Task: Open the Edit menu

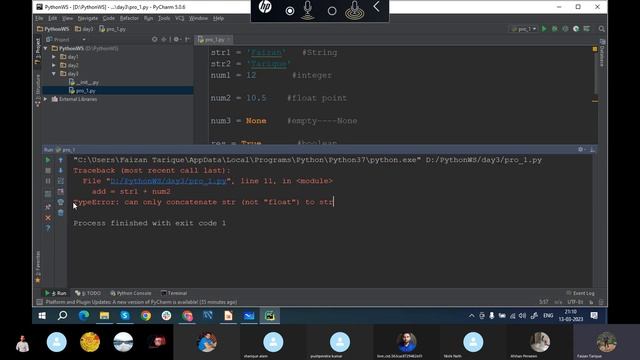Action: (x=53, y=18)
